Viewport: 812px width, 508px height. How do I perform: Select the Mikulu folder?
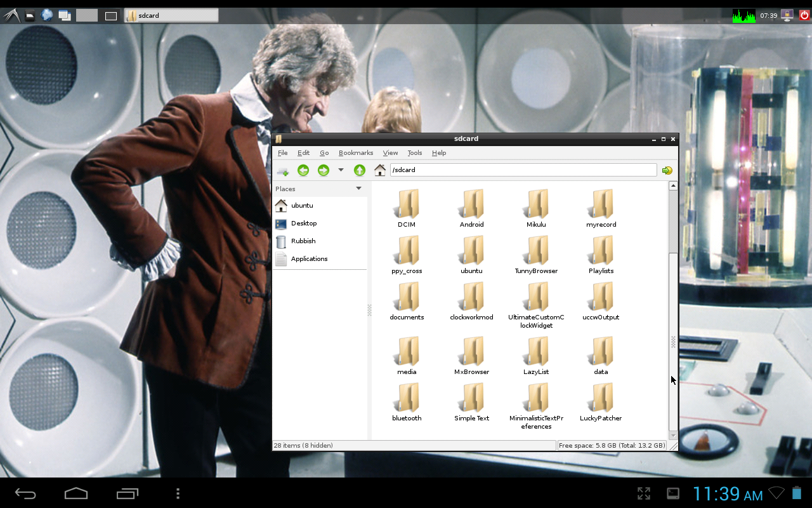[x=536, y=209]
